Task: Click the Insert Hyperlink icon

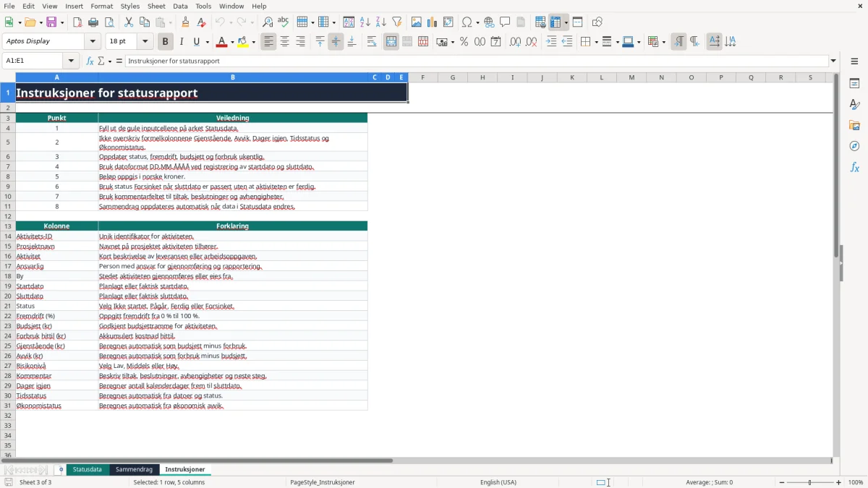Action: (489, 22)
